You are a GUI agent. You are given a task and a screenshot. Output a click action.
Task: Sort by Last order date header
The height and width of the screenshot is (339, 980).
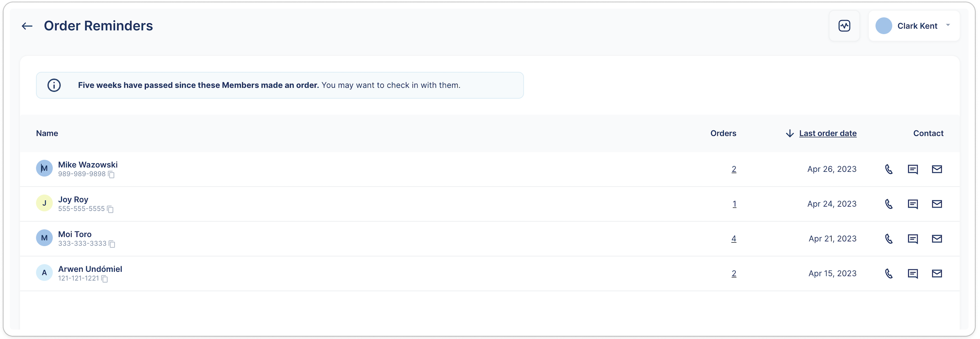(x=828, y=134)
